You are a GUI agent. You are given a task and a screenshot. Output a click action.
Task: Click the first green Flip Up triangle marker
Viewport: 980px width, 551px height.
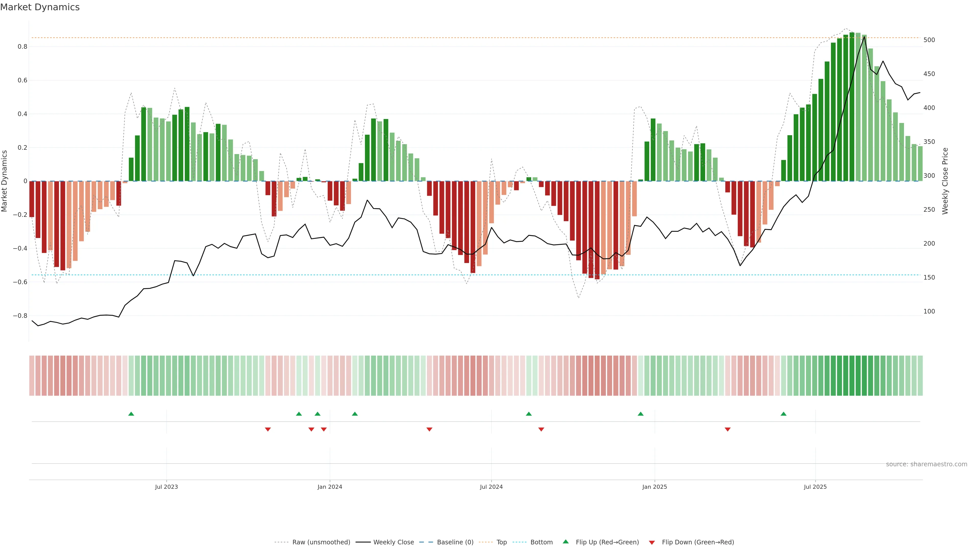(x=131, y=414)
